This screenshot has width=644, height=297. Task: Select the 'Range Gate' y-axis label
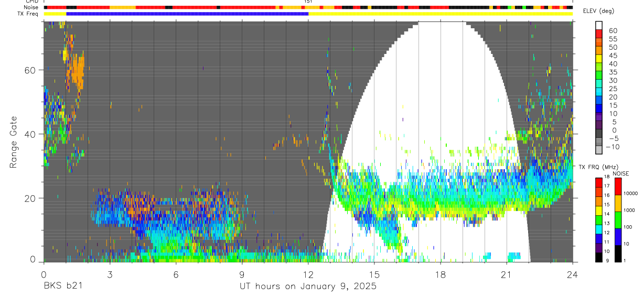click(14, 142)
